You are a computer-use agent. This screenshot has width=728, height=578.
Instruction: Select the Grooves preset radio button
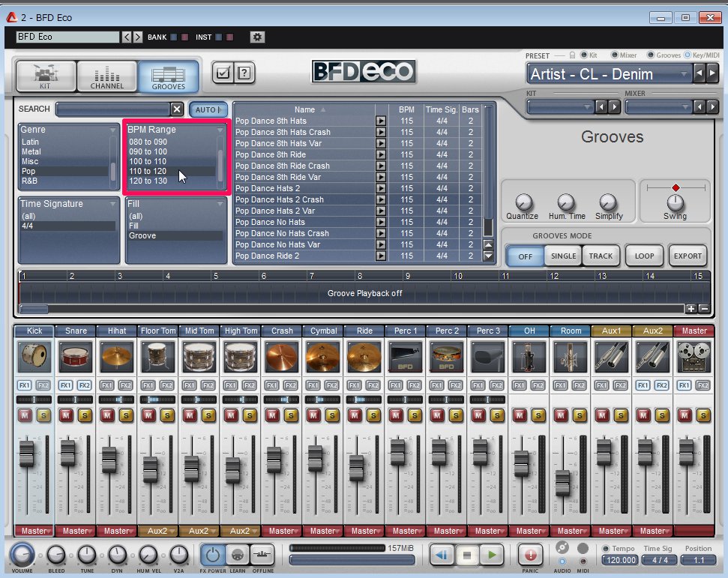pos(651,55)
